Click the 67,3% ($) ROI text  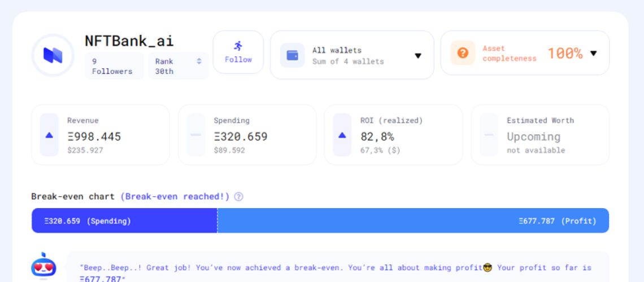(x=380, y=151)
